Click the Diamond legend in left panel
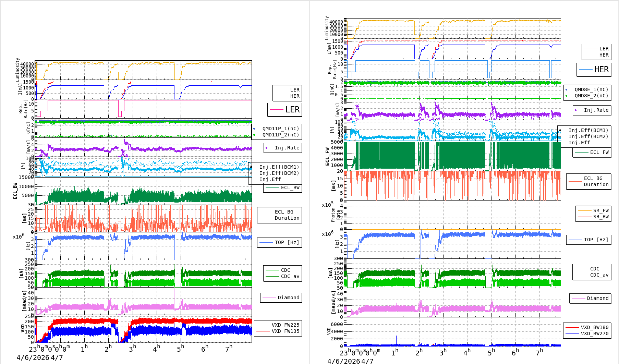Viewport: 619px width, 364px height. [x=288, y=298]
